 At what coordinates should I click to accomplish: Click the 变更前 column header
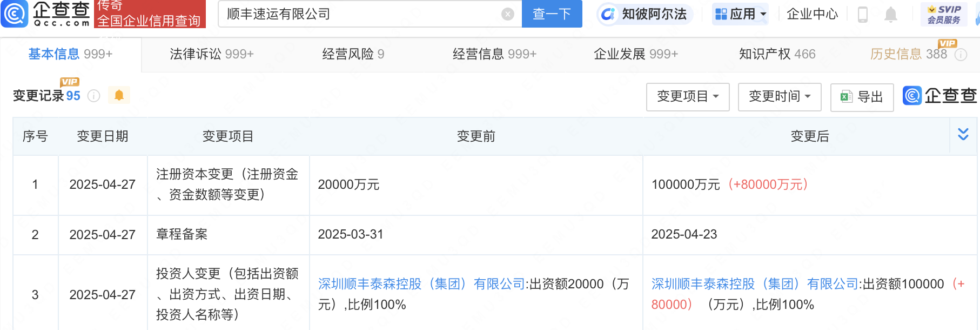(x=476, y=136)
